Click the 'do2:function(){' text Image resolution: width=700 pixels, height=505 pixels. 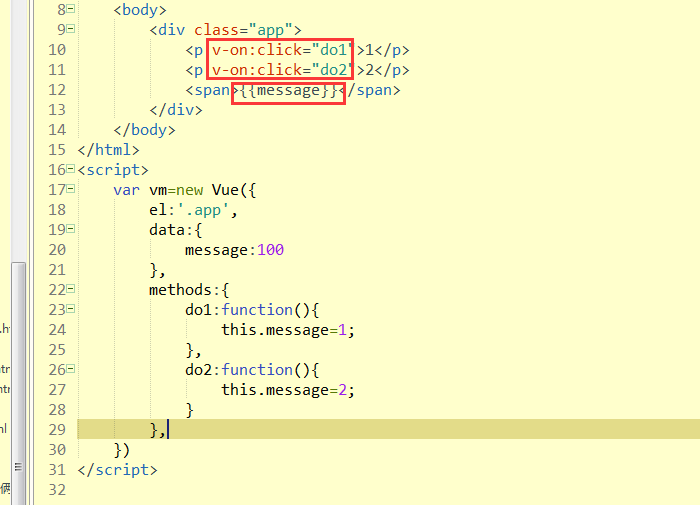[252, 370]
